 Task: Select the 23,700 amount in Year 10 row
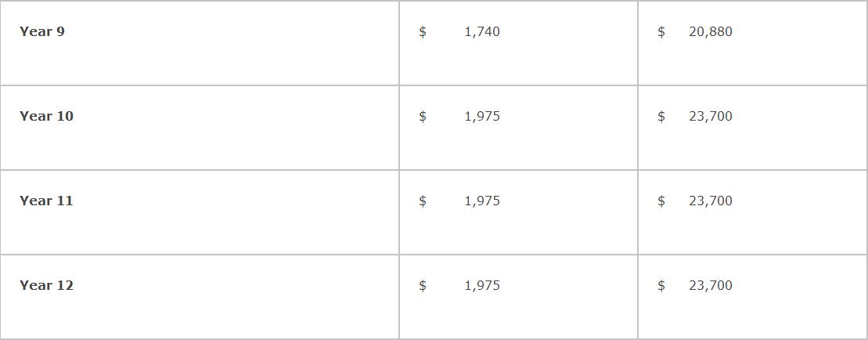pyautogui.click(x=711, y=116)
